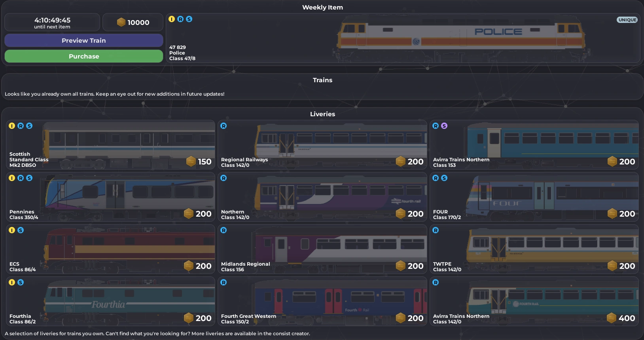
Task: Click the coin icon on Fourth Great Western livery
Action: (401, 318)
